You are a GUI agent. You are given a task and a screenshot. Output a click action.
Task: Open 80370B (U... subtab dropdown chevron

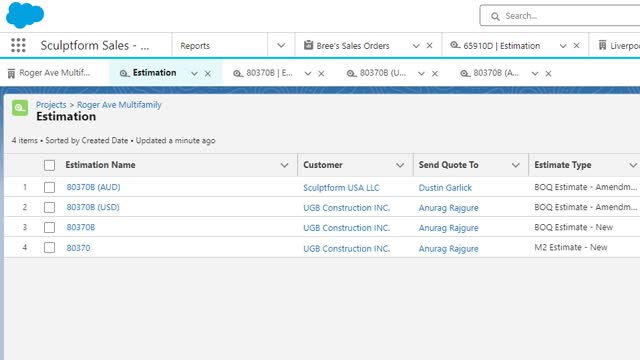[x=421, y=73]
